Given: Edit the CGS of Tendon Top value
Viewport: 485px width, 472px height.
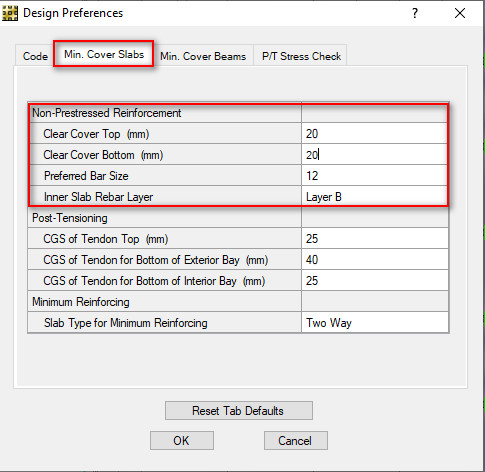Looking at the screenshot, I should coord(375,239).
